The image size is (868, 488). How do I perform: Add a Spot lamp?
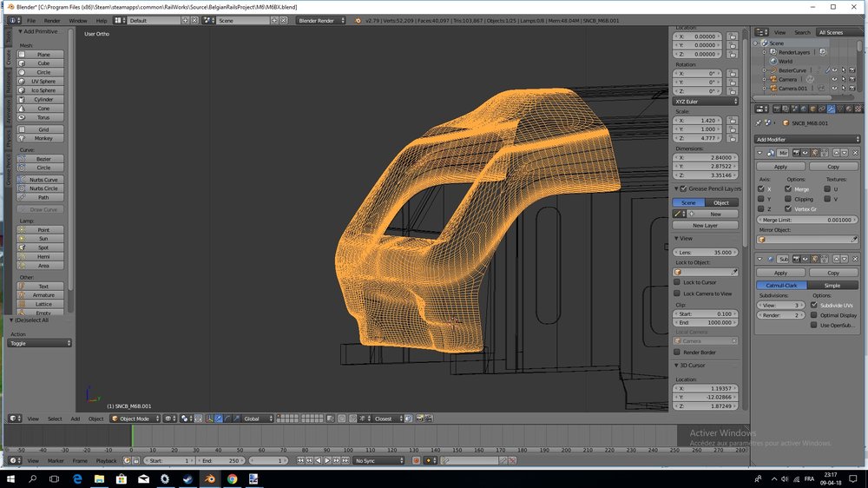tap(40, 247)
